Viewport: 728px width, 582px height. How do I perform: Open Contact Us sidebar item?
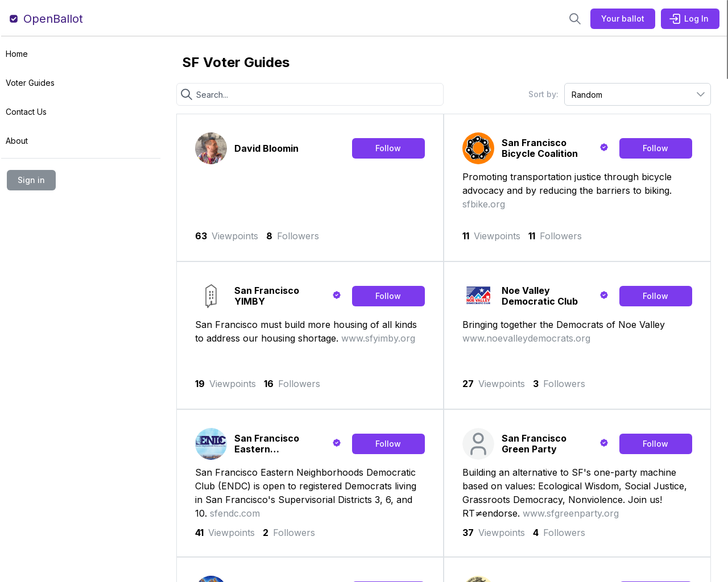pos(26,112)
